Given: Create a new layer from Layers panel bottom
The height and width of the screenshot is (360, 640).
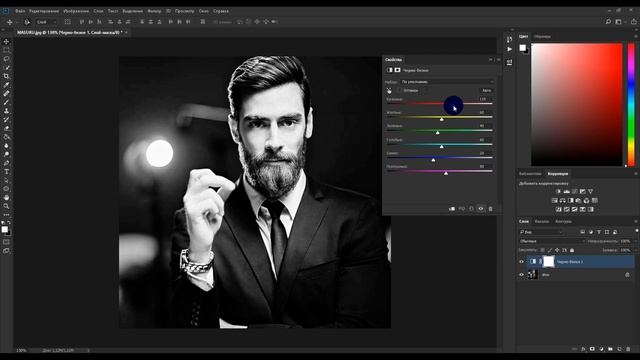Looking at the screenshot, I should [619, 349].
